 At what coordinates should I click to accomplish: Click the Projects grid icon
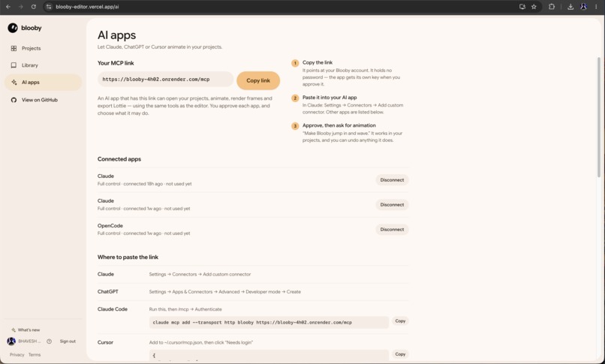click(14, 48)
